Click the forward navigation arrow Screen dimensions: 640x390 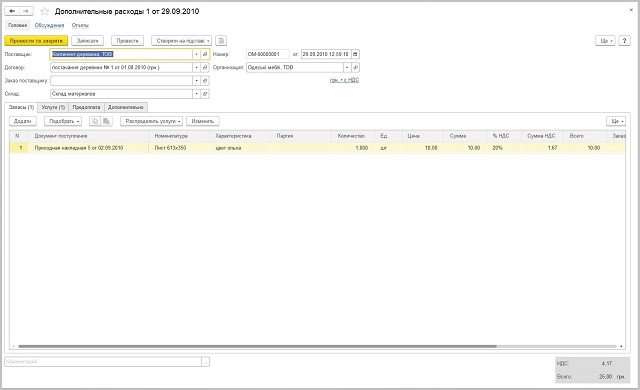point(26,11)
